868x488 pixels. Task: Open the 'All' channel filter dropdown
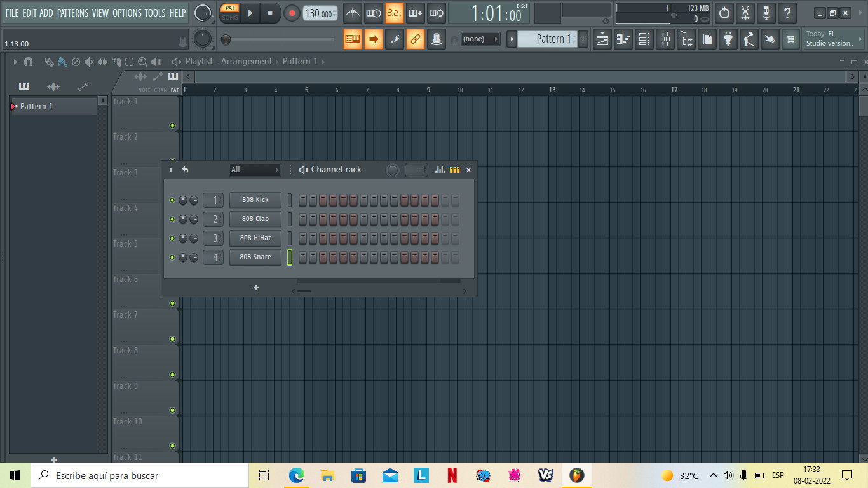pyautogui.click(x=255, y=170)
